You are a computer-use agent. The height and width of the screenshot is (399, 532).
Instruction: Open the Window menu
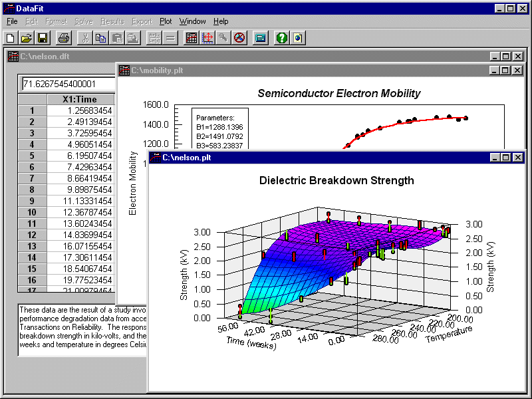coord(192,21)
